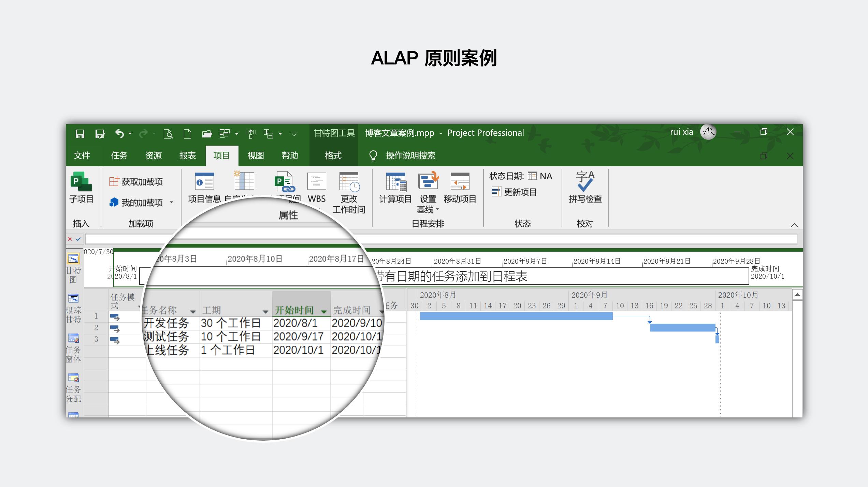
Task: Select the 开发任务 task name cell
Action: 171,323
